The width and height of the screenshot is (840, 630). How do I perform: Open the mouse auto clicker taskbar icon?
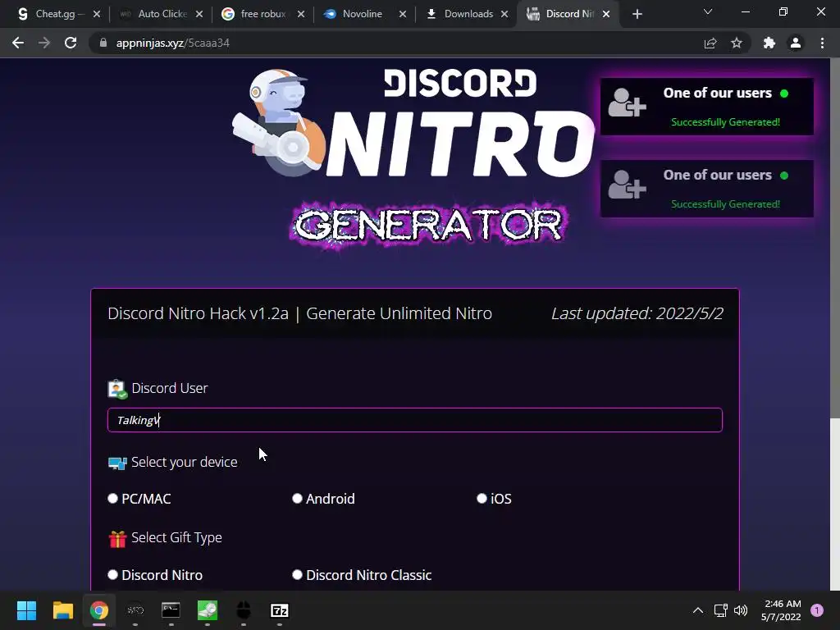click(x=243, y=610)
